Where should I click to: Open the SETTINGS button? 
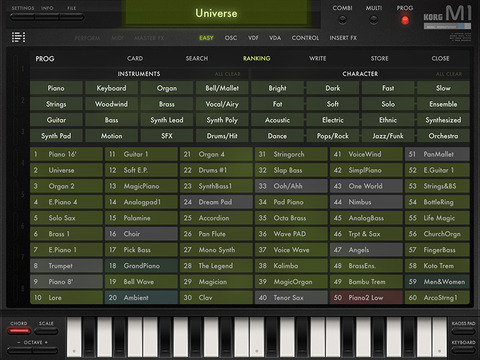(23, 17)
